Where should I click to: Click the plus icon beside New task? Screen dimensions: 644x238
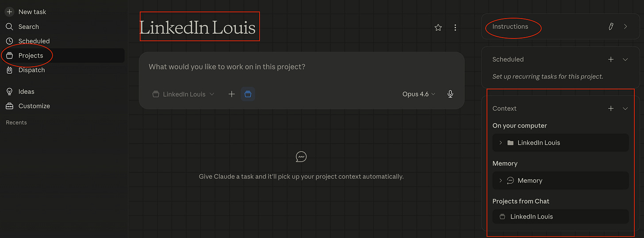point(9,12)
